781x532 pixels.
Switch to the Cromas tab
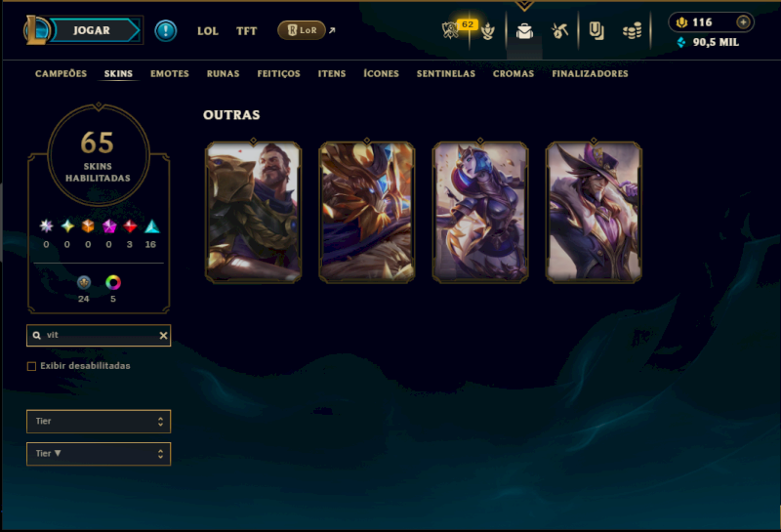point(514,74)
